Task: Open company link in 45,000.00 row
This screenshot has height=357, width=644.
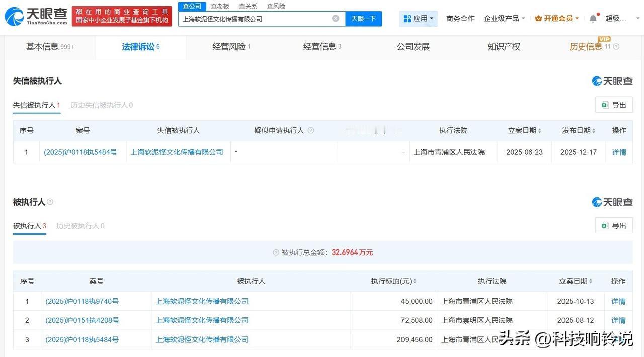Action: [x=202, y=301]
